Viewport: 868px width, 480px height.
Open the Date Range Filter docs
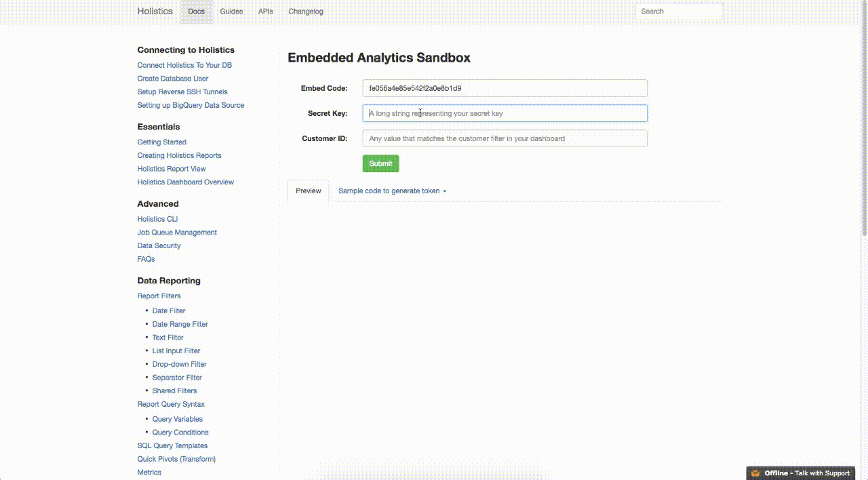click(x=180, y=323)
